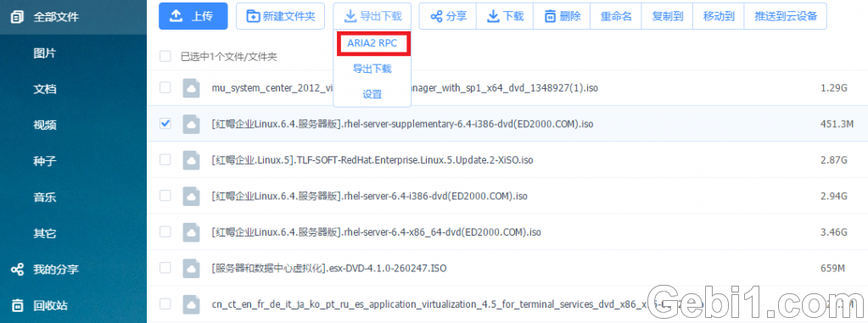Viewport: 868px width, 323px height.
Task: Click the file icon of esx-DVD-4.1.0-260247.ISO
Action: [191, 268]
